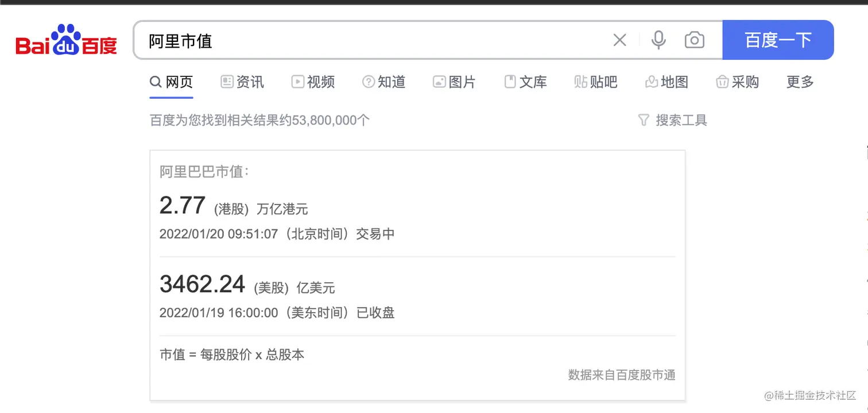Screen dimensions: 868x413
Task: Open 地图 map search
Action: [x=650, y=82]
